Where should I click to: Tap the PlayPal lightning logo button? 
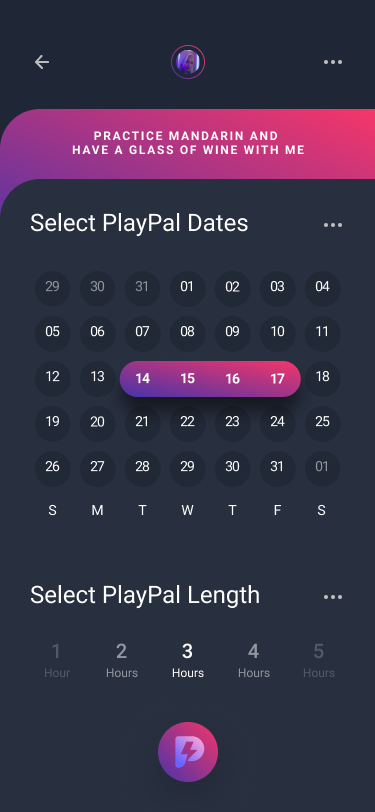coord(188,752)
